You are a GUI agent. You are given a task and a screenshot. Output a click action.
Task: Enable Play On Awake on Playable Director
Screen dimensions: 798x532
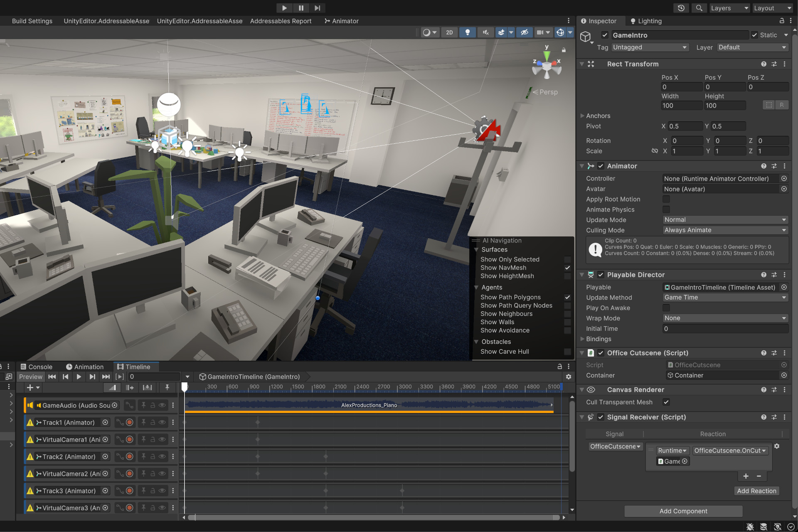pos(666,308)
